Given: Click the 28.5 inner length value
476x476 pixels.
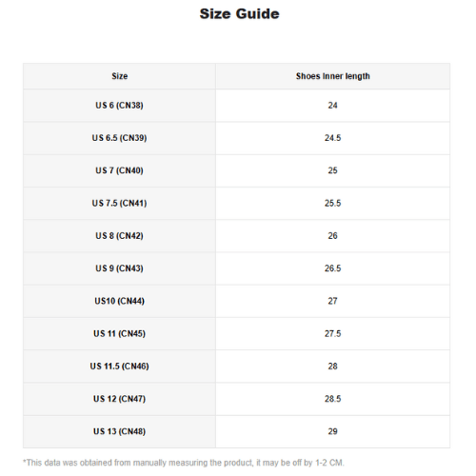Looking at the screenshot, I should pos(332,399).
